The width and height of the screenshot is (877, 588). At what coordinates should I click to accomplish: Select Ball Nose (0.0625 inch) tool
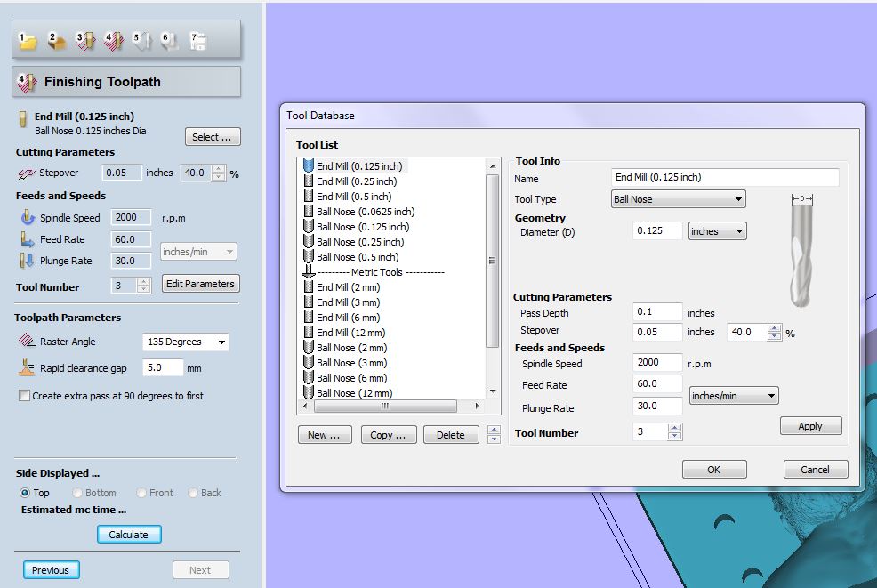[x=359, y=212]
